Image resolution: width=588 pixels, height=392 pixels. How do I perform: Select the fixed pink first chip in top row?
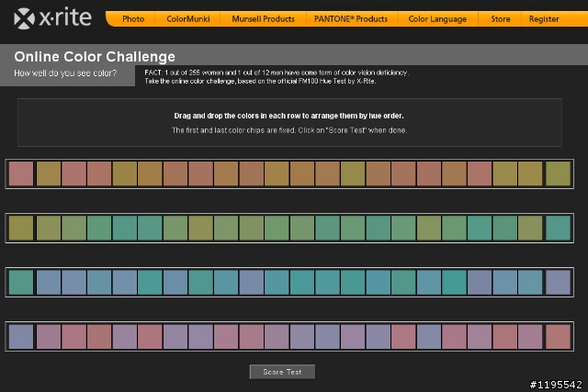tap(21, 174)
